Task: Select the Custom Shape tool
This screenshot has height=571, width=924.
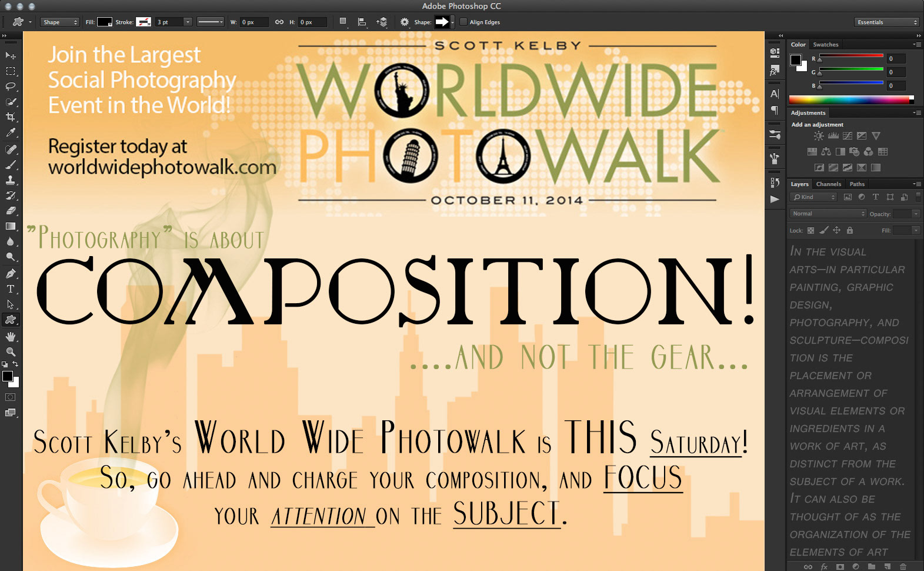Action: coord(11,320)
